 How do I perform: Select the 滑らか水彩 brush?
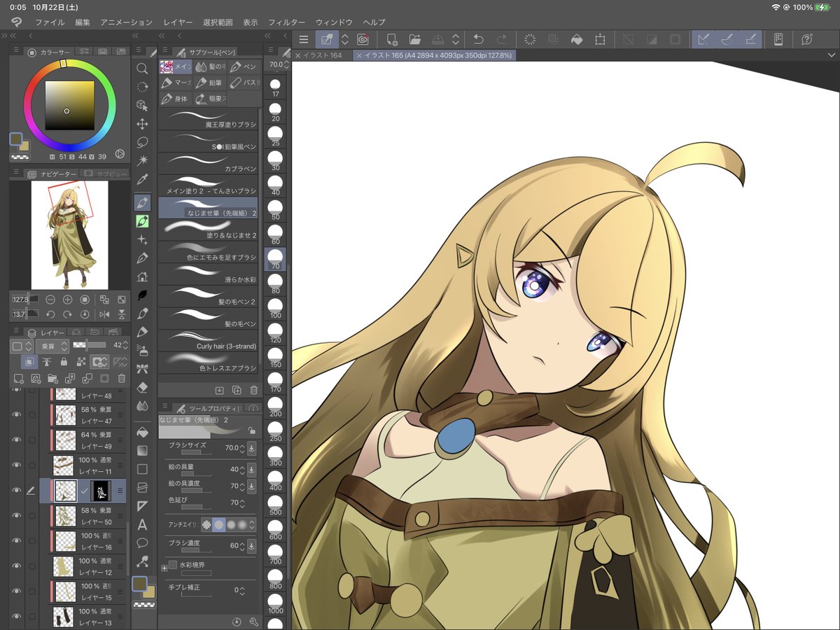[x=208, y=274]
